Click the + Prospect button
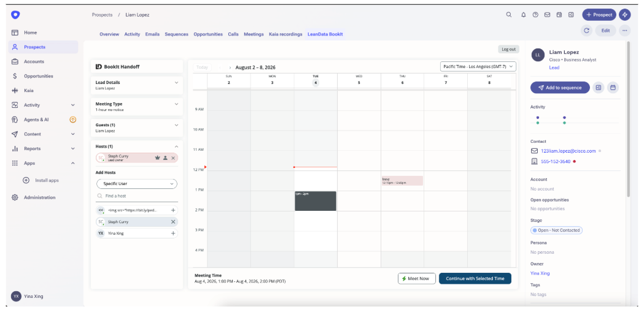Screen dimensions: 644x312 pos(599,15)
